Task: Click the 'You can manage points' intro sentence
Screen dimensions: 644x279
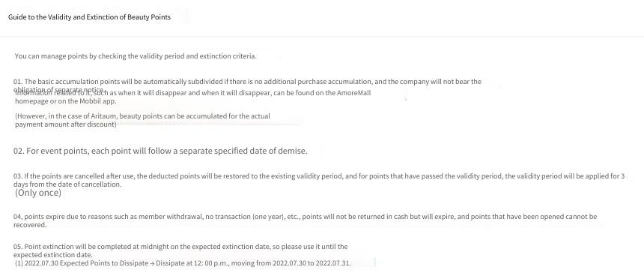Action: click(136, 56)
